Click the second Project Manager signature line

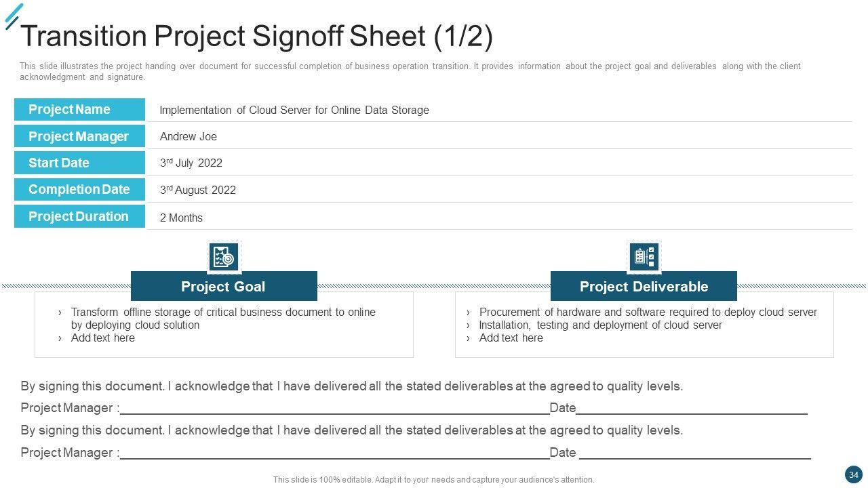click(x=334, y=456)
